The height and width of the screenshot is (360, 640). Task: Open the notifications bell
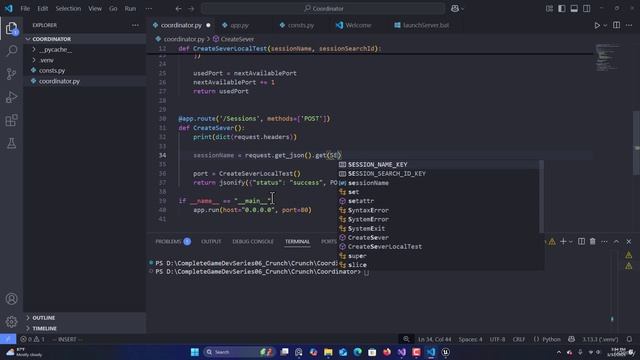pyautogui.click(x=629, y=339)
